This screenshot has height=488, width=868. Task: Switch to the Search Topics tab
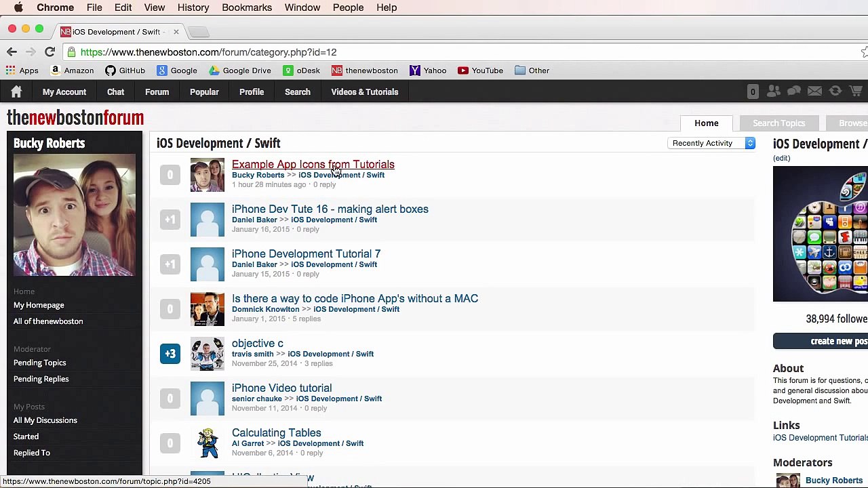(x=778, y=123)
